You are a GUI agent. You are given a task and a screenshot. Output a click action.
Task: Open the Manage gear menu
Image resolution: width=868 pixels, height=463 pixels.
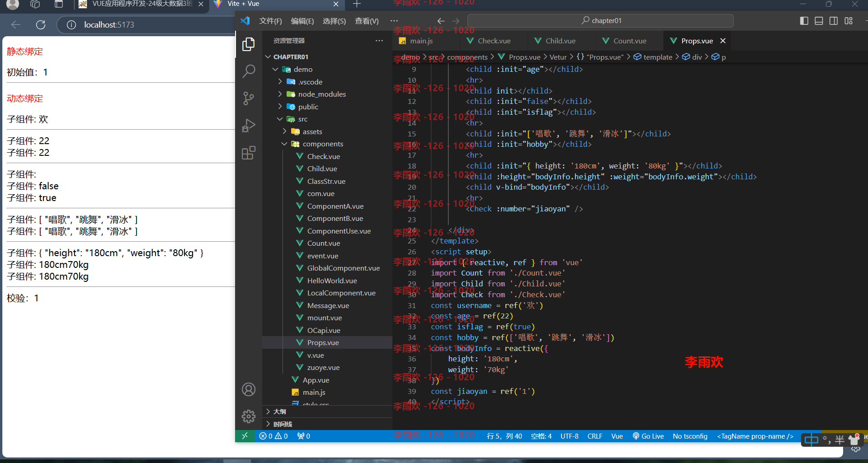coord(248,416)
